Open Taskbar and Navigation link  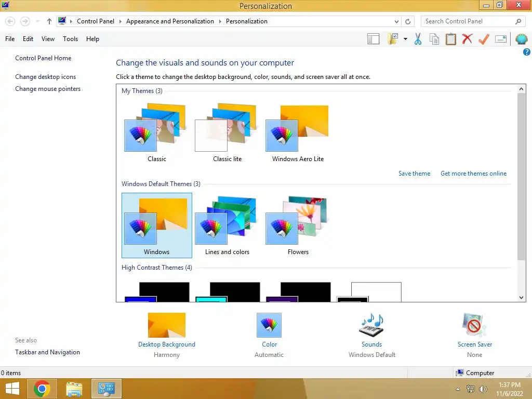[x=47, y=352]
